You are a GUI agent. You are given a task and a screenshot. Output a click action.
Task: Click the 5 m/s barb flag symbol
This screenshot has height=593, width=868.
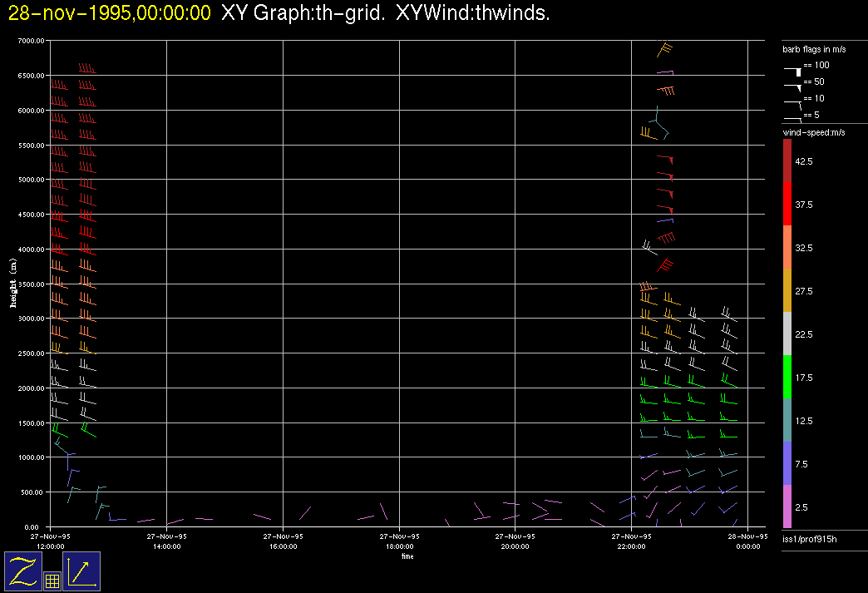793,119
